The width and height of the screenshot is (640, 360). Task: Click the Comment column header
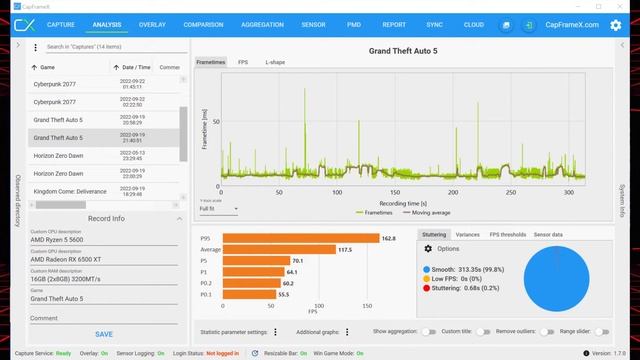tap(169, 67)
